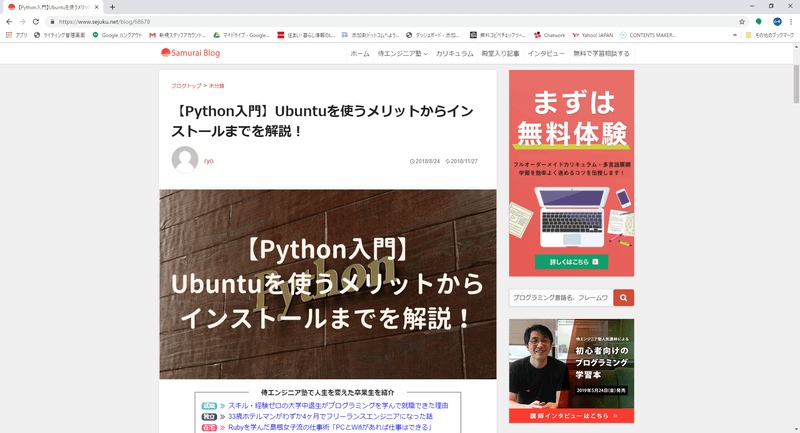800x433 pixels.
Task: Open 33歳ホテルマン フリーランス article link
Action: tap(330, 416)
